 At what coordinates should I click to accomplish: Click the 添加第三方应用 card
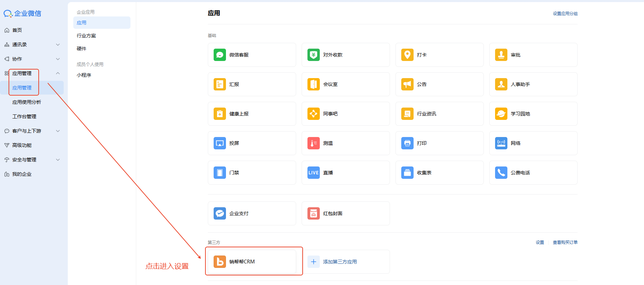[x=345, y=262]
